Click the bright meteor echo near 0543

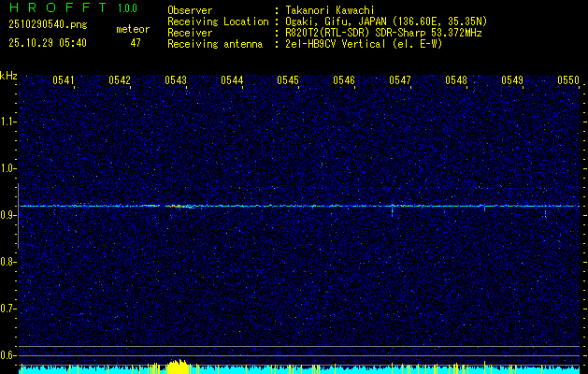click(182, 206)
